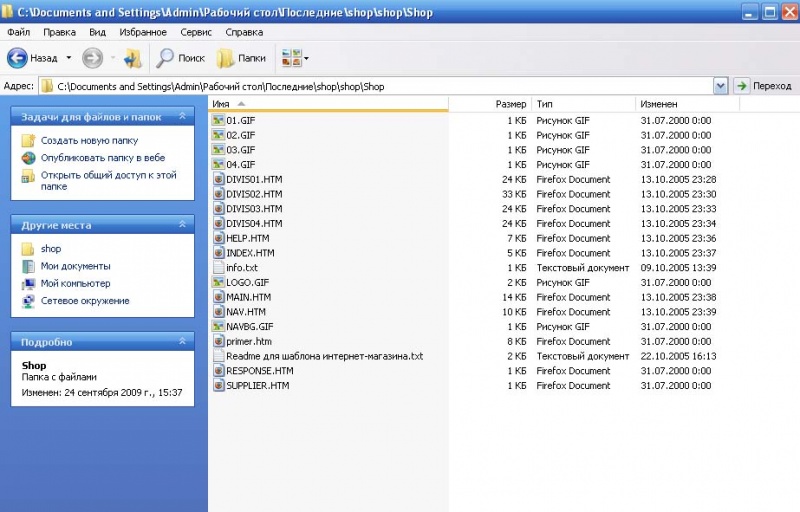Select the 01.GIF file icon
This screenshot has height=512, width=800.
218,120
